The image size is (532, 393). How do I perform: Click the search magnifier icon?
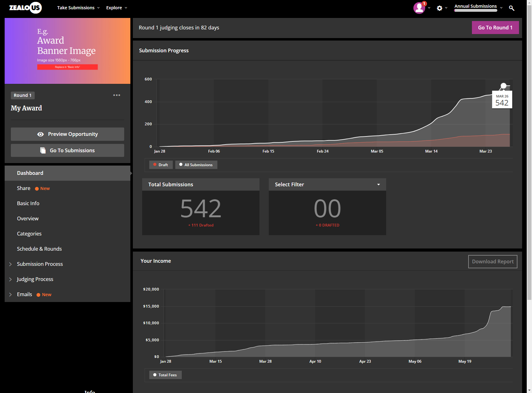pyautogui.click(x=512, y=8)
